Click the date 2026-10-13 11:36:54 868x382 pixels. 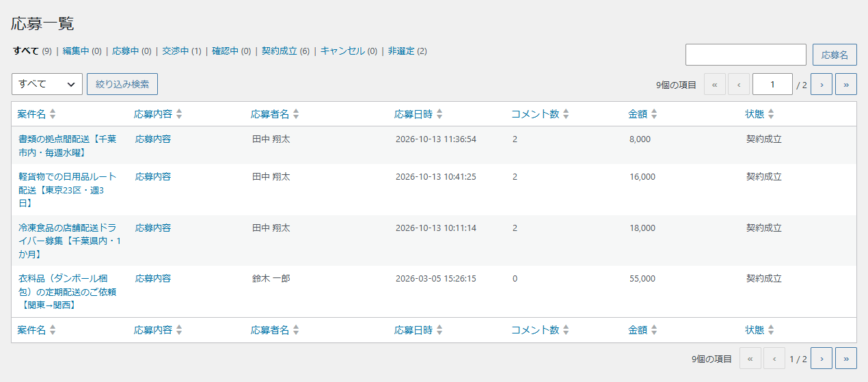[x=436, y=139]
